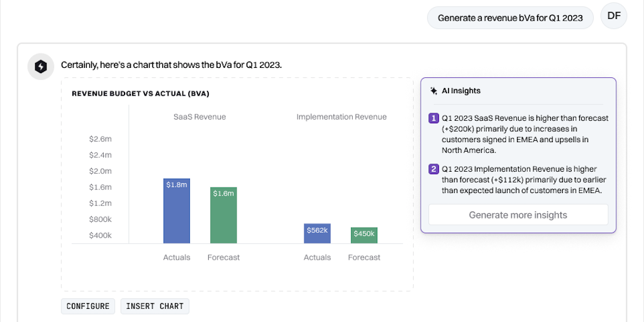
Task: Click the Generate more insights button
Action: click(x=518, y=215)
